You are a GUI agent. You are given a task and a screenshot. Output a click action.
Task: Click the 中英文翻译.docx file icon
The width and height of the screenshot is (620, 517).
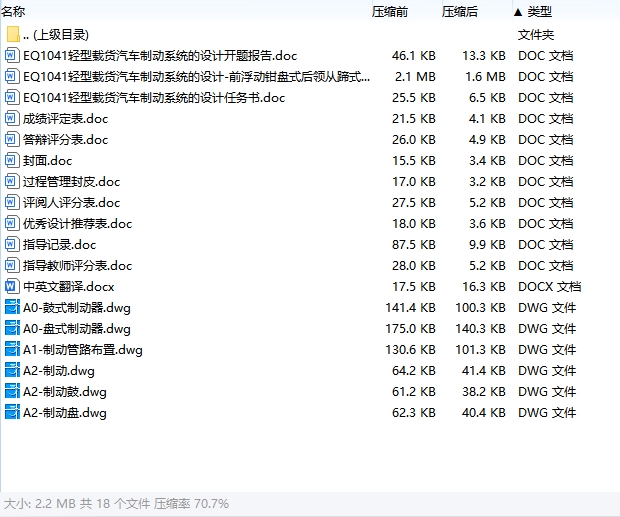pos(12,286)
